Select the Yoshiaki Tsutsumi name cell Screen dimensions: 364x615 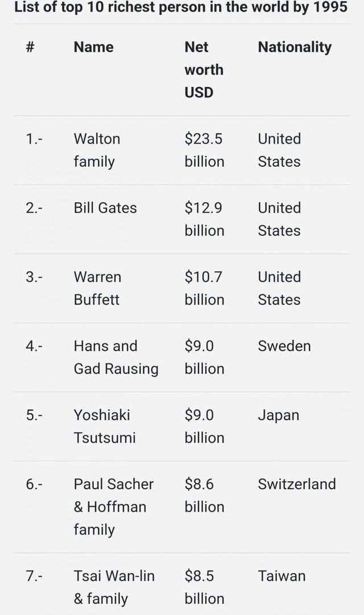pyautogui.click(x=105, y=426)
